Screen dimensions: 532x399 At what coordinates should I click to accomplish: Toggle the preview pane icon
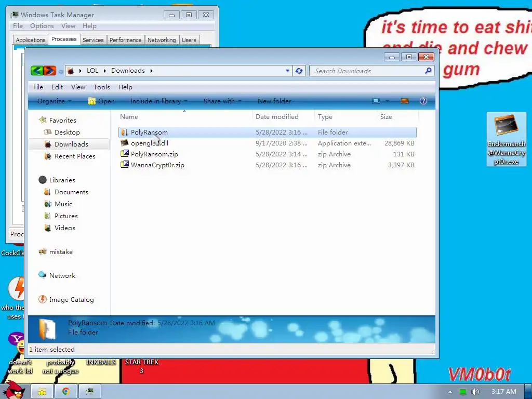coord(404,101)
